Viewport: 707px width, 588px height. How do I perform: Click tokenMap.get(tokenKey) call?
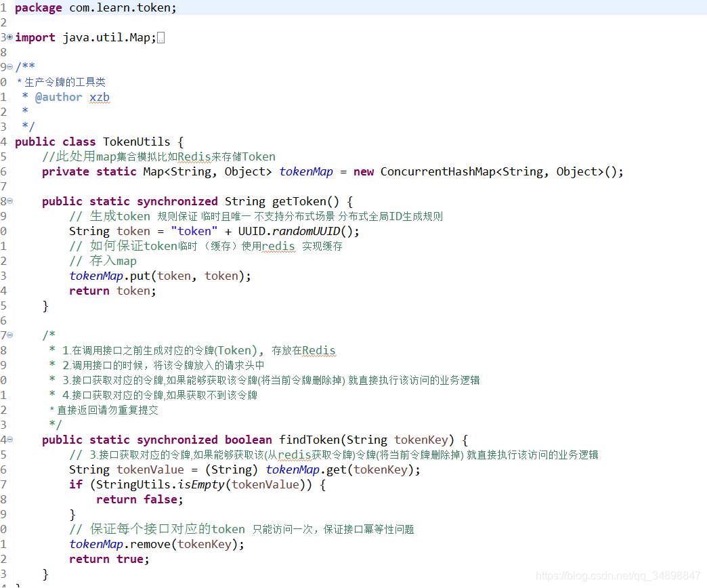pos(343,469)
